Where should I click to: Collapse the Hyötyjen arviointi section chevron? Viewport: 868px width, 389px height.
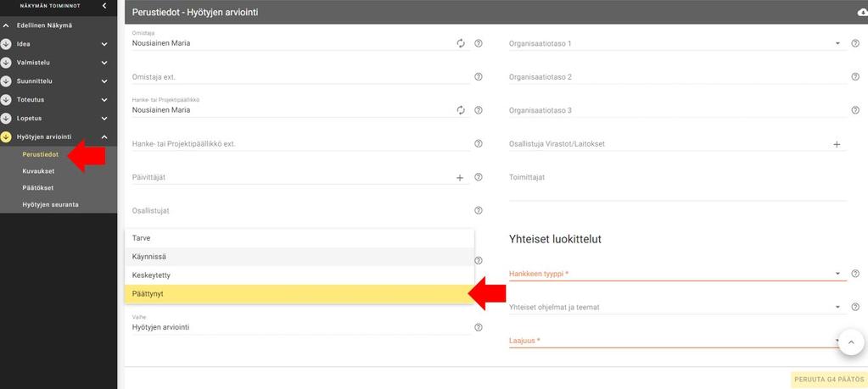click(x=104, y=137)
